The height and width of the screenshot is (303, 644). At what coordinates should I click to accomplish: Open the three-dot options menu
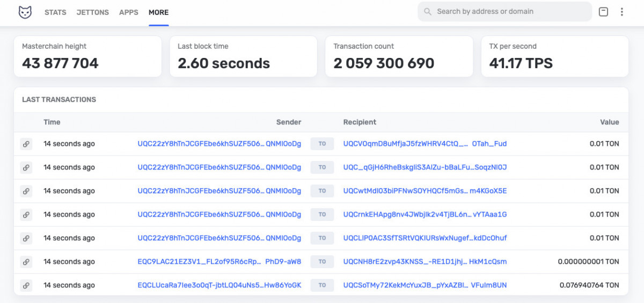(x=622, y=12)
